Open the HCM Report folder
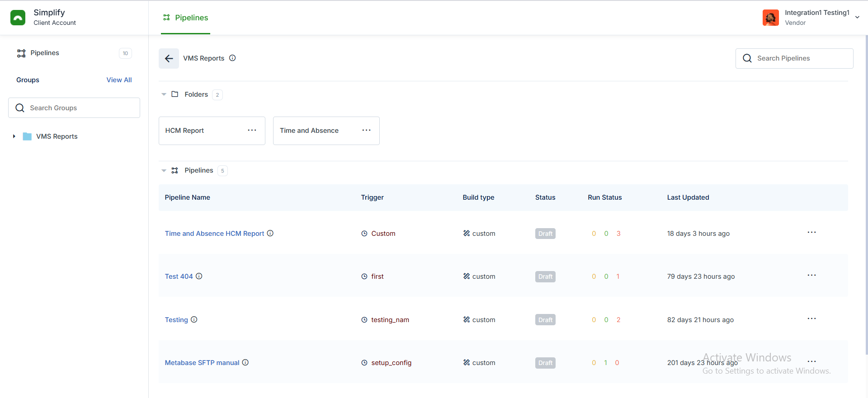This screenshot has height=398, width=868. coord(184,131)
